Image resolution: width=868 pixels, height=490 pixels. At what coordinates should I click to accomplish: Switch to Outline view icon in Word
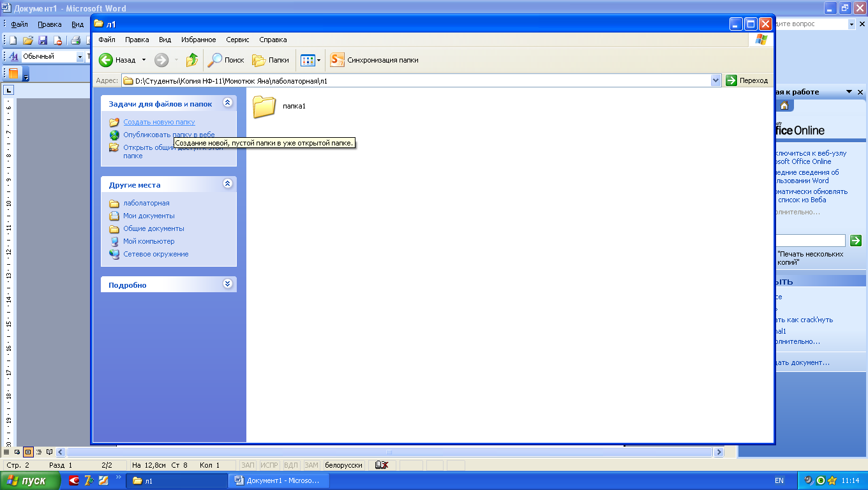(x=39, y=452)
